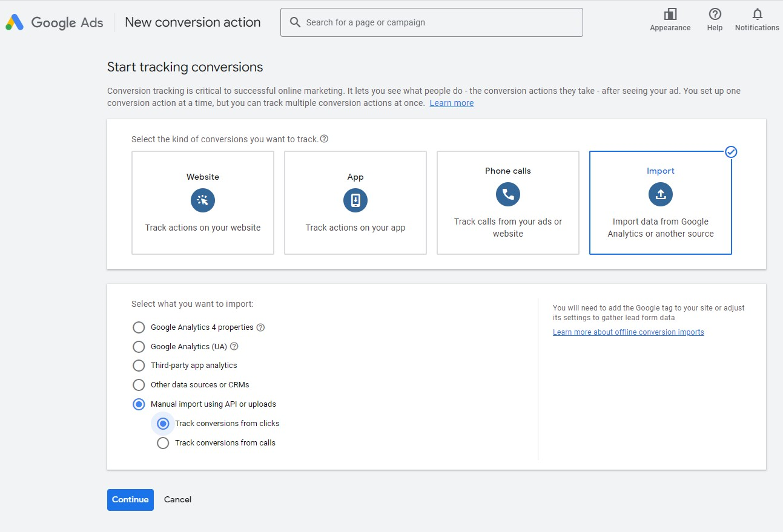
Task: Select Track conversions from calls
Action: (163, 443)
